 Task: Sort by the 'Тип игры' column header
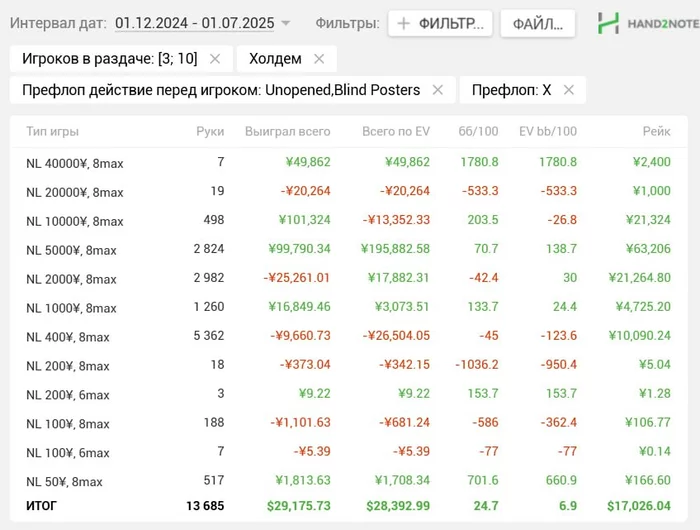pyautogui.click(x=53, y=131)
